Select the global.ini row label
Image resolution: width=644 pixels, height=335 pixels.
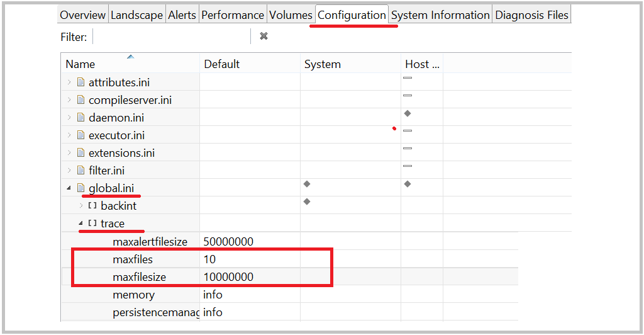tap(111, 188)
